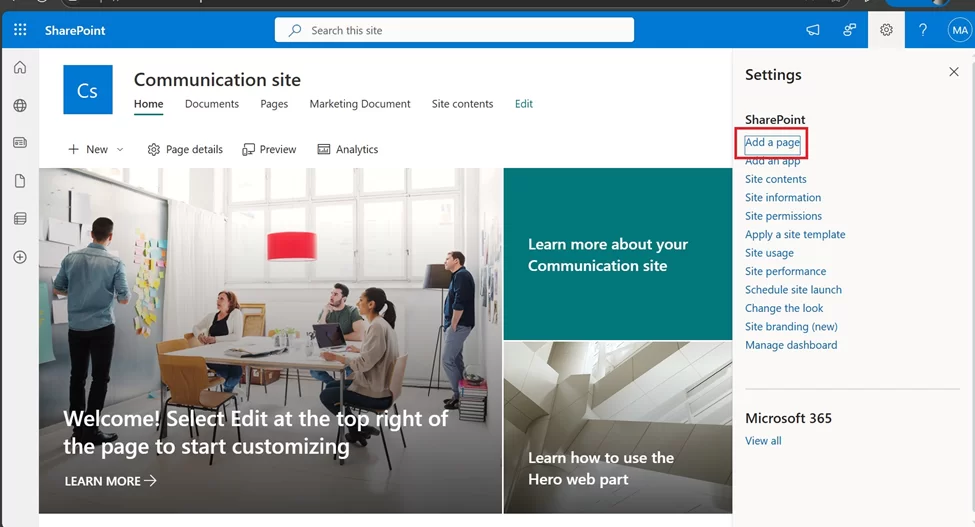Click the Search this site box
Image resolution: width=975 pixels, height=527 pixels.
454,30
